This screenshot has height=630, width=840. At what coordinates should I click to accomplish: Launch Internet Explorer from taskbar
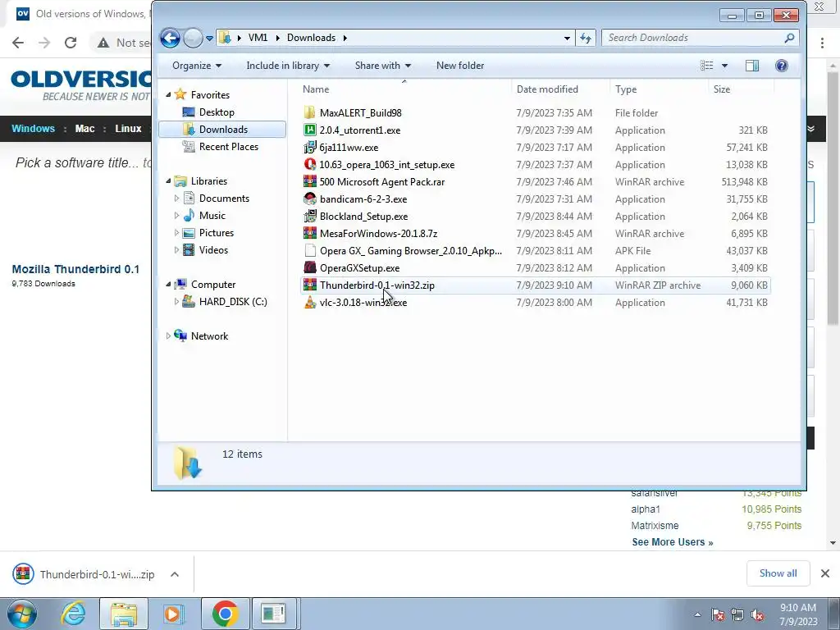point(73,614)
